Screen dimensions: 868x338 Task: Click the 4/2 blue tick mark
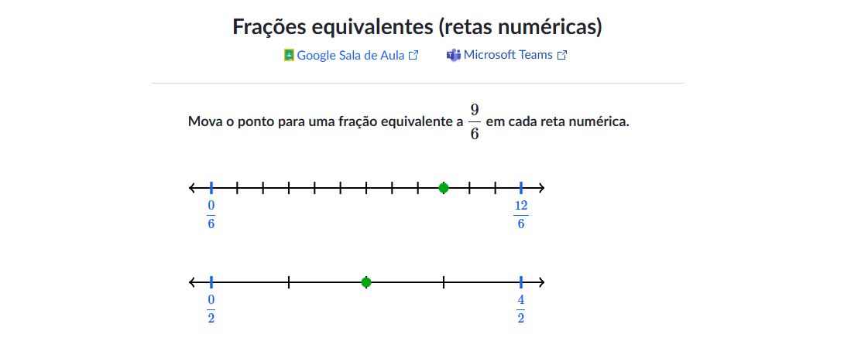521,282
